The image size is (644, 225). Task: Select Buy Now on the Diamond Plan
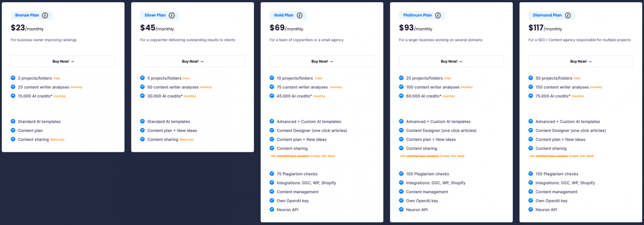[x=581, y=61]
